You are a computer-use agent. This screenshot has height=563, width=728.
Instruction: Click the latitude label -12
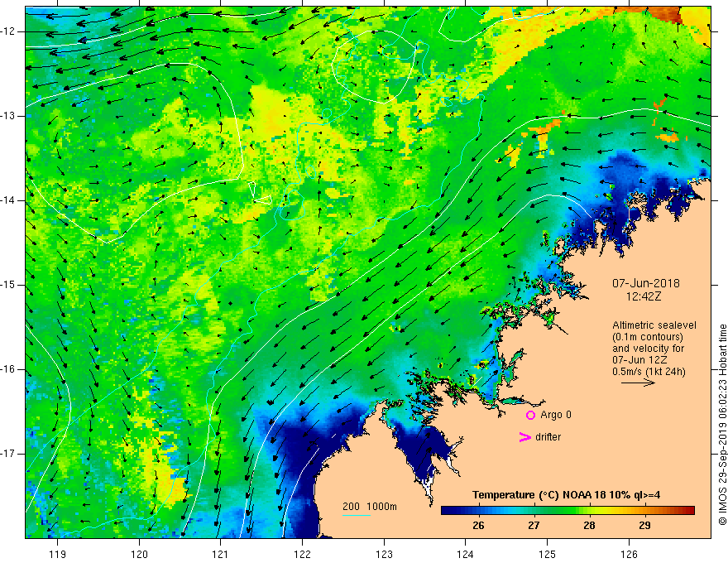tap(8, 31)
